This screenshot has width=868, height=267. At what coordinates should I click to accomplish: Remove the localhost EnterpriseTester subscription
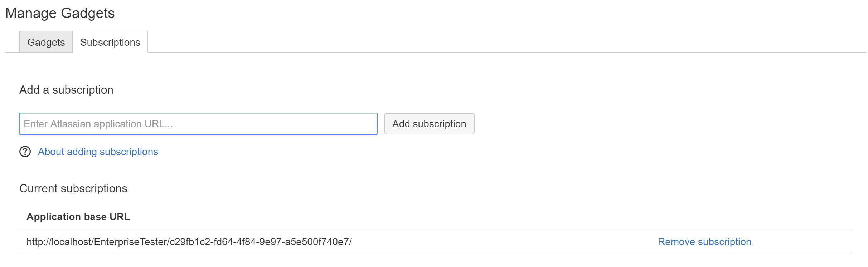(704, 242)
